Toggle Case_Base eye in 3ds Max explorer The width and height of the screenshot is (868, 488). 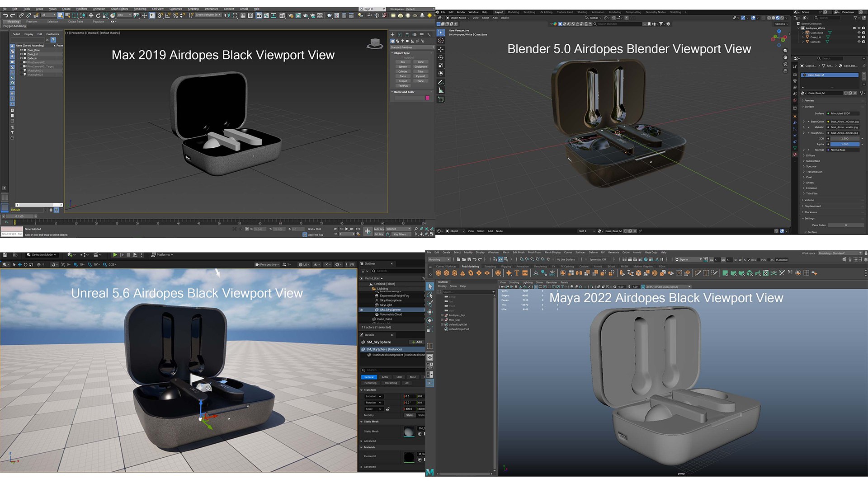[21, 50]
